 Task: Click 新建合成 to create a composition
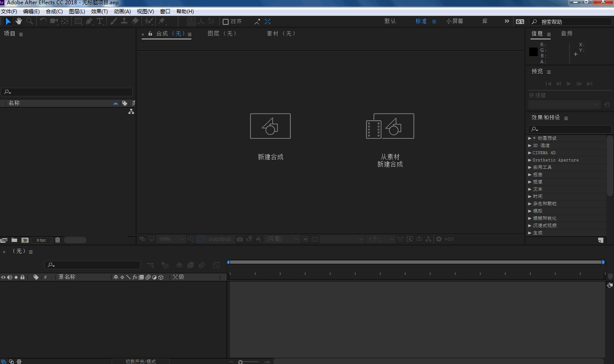pos(270,126)
